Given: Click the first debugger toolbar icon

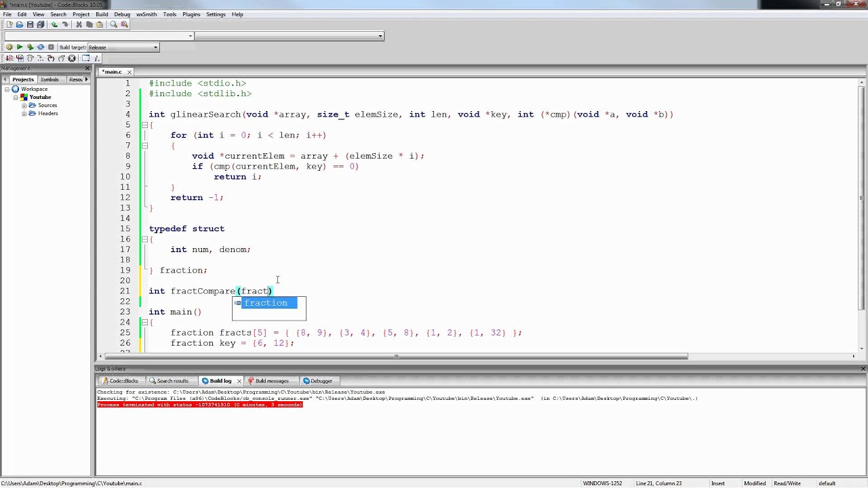Looking at the screenshot, I should coord(9,58).
